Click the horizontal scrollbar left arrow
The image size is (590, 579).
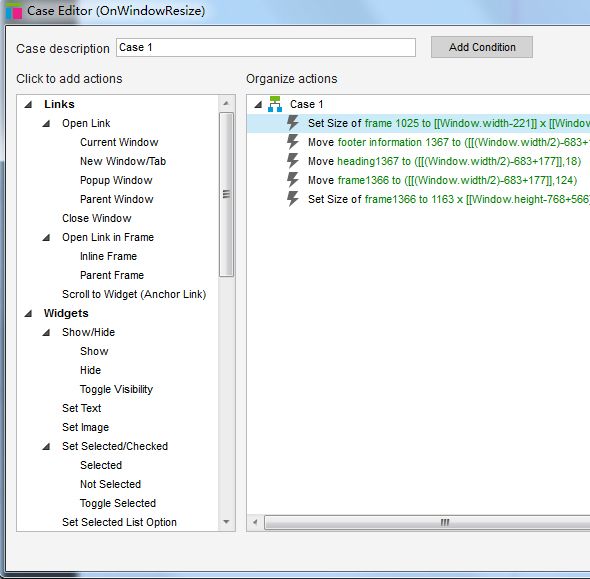(x=255, y=522)
